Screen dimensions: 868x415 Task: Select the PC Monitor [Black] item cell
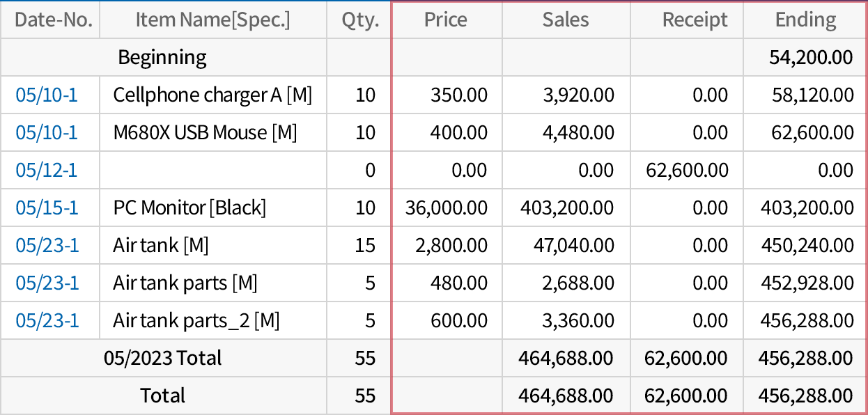click(x=189, y=207)
